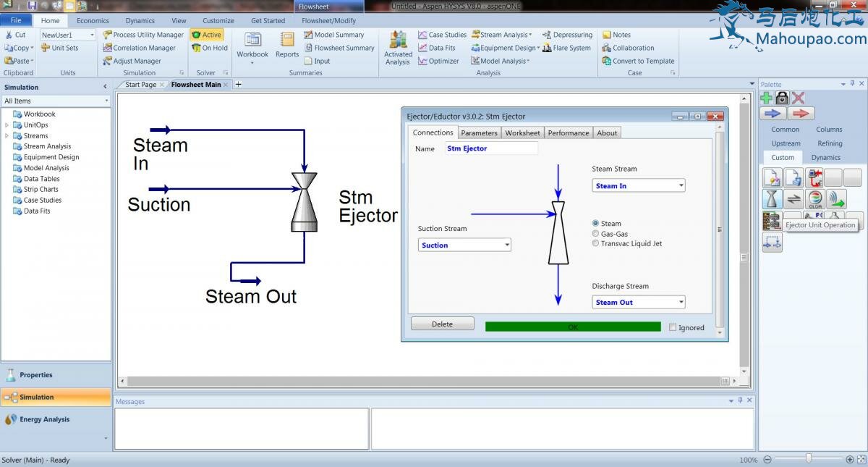Select the Ejector unit operation in palette
Screen dimensions: 868x467
pos(772,199)
